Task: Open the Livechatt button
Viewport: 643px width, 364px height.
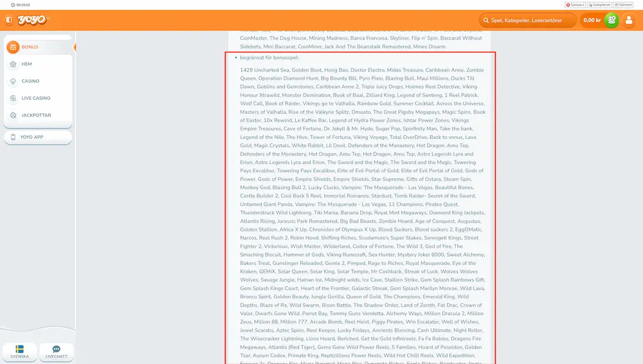Action: point(56,352)
